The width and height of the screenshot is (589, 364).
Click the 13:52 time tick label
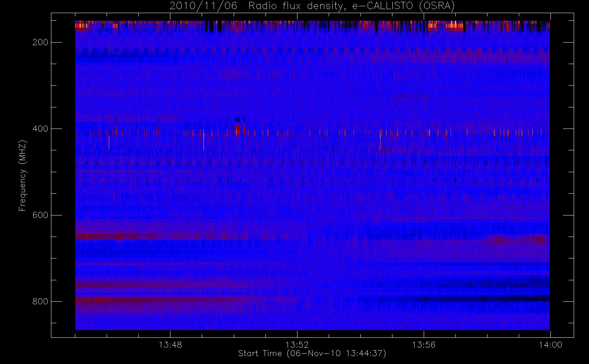coord(297,345)
